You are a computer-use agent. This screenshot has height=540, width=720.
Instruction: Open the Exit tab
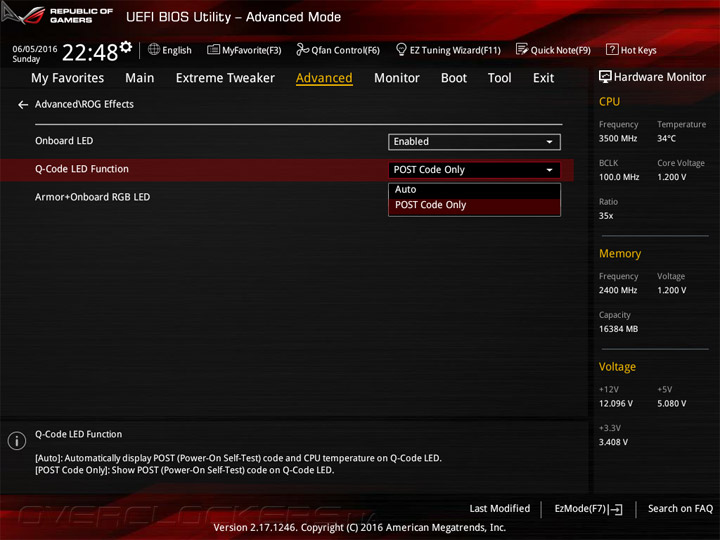(x=544, y=78)
